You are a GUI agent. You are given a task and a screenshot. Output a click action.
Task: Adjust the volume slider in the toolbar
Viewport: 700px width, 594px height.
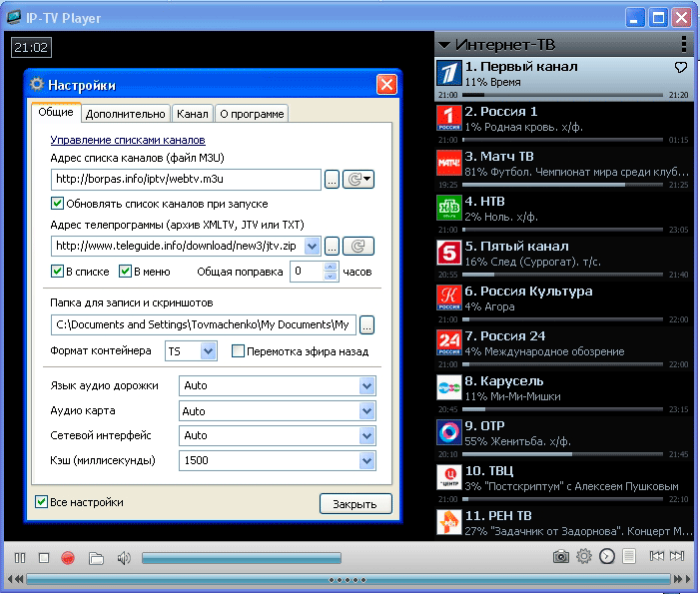pos(242,558)
